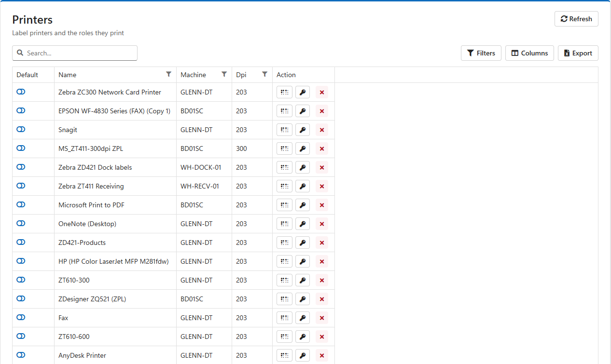Screen dimensions: 611x364
Task: Click barcode icon for Zebra ZC300 Network Card Printer
Action: coord(284,92)
